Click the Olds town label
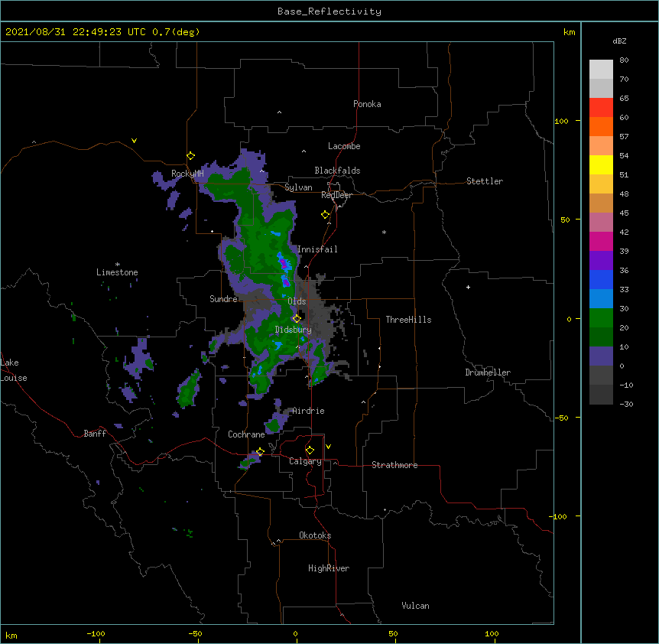This screenshot has width=659, height=644. tap(297, 301)
